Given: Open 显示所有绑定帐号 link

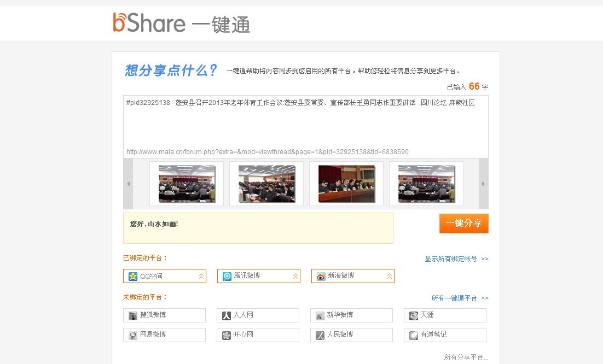Looking at the screenshot, I should tap(456, 259).
